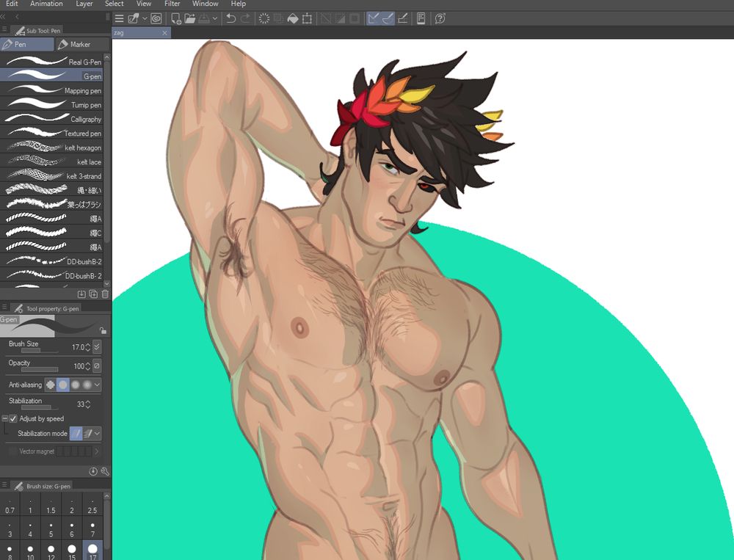Open the Tool property panel menu
The width and height of the screenshot is (734, 560).
coord(4,308)
